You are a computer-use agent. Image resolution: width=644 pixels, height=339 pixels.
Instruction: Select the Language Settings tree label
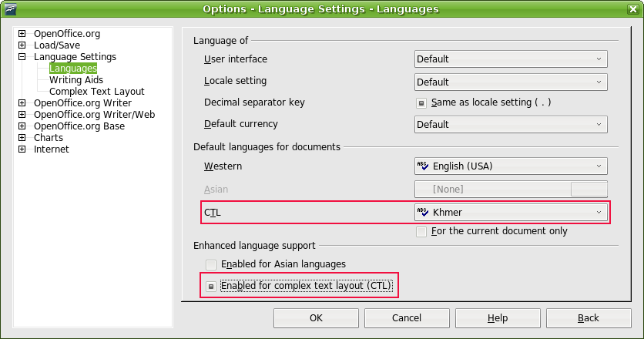[75, 57]
